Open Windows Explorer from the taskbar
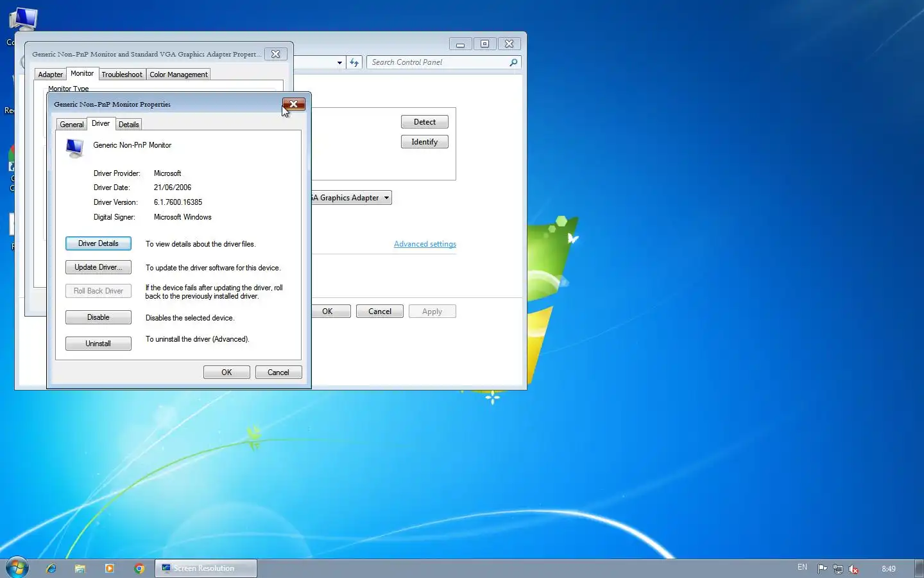 80,568
